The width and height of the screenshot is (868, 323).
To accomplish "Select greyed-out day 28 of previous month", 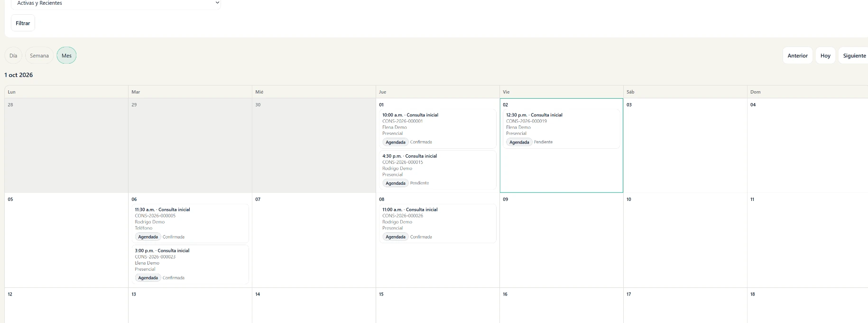I will (66, 145).
